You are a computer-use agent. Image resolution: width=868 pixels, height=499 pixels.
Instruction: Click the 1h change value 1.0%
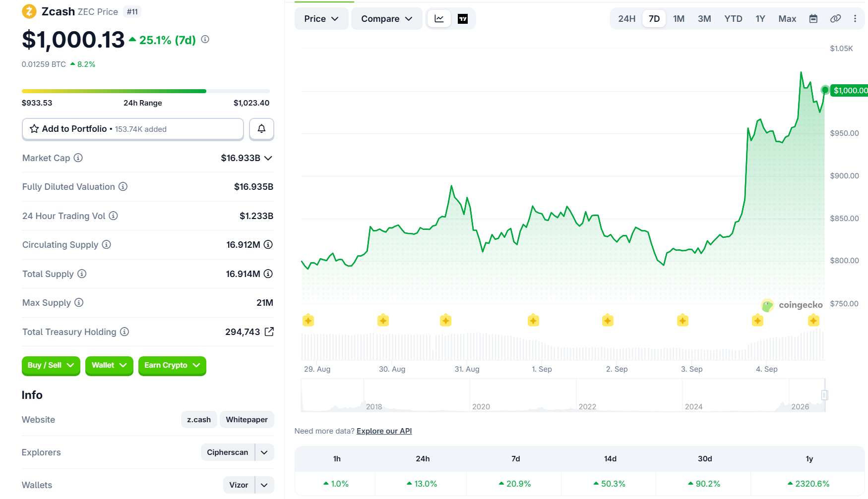pyautogui.click(x=336, y=484)
